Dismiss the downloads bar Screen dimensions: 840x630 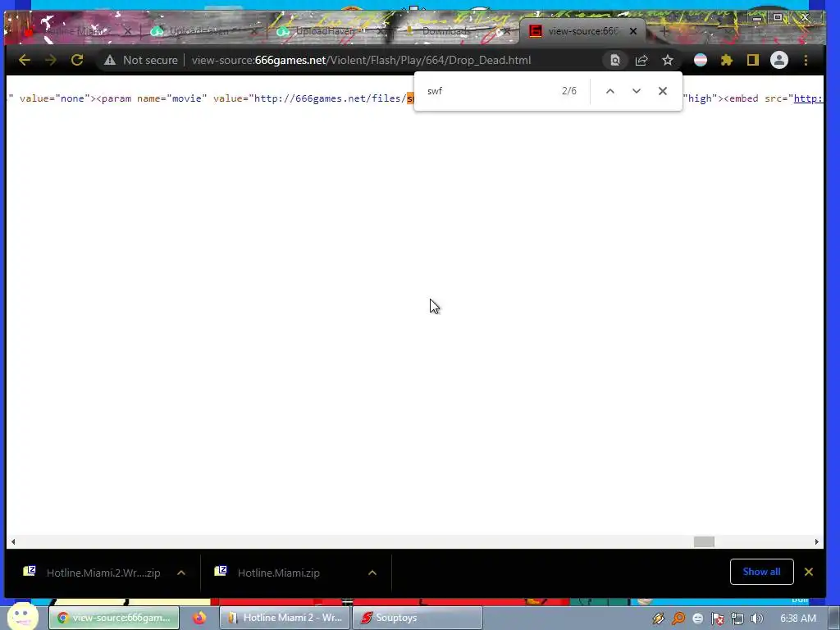tap(809, 572)
